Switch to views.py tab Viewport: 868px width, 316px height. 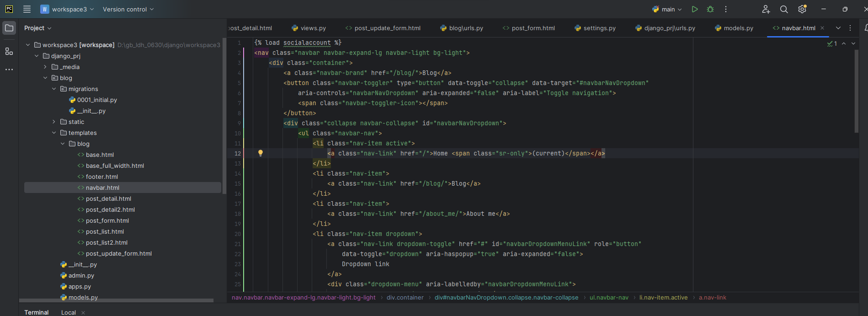pyautogui.click(x=309, y=28)
